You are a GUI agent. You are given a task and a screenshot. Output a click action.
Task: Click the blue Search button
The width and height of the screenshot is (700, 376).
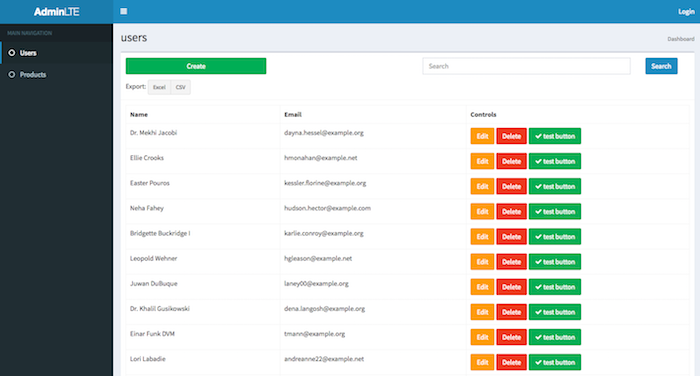point(661,66)
